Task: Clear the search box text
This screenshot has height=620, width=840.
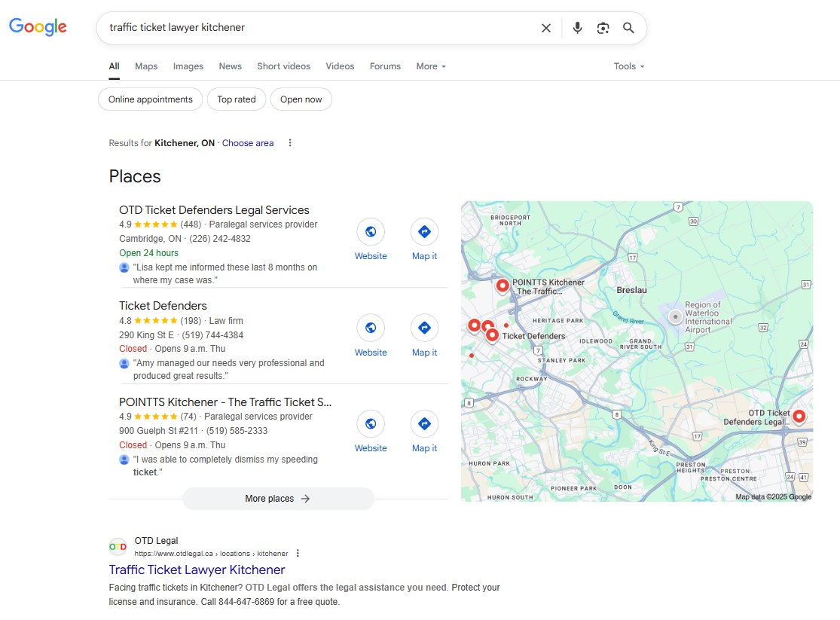Action: coord(546,28)
